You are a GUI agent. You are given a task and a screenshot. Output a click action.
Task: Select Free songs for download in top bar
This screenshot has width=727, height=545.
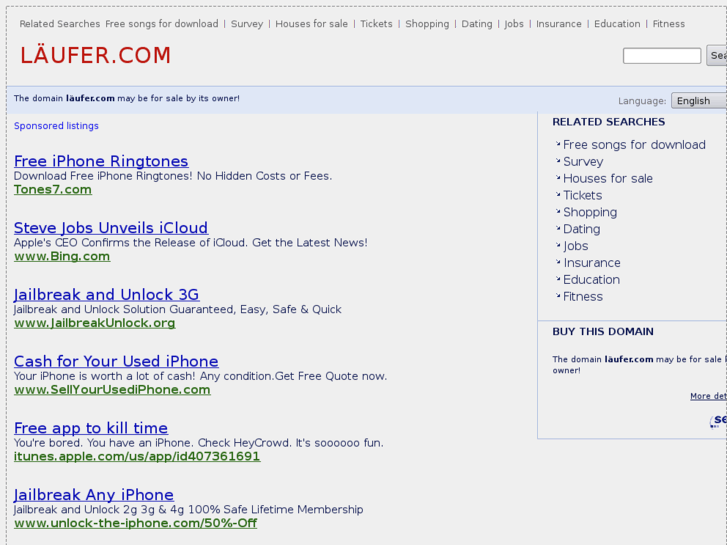[162, 24]
